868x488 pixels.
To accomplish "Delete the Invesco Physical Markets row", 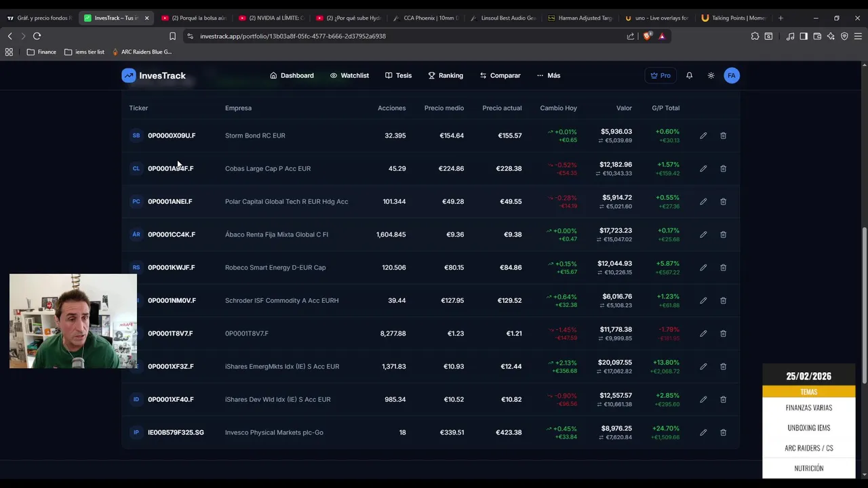I will (723, 432).
